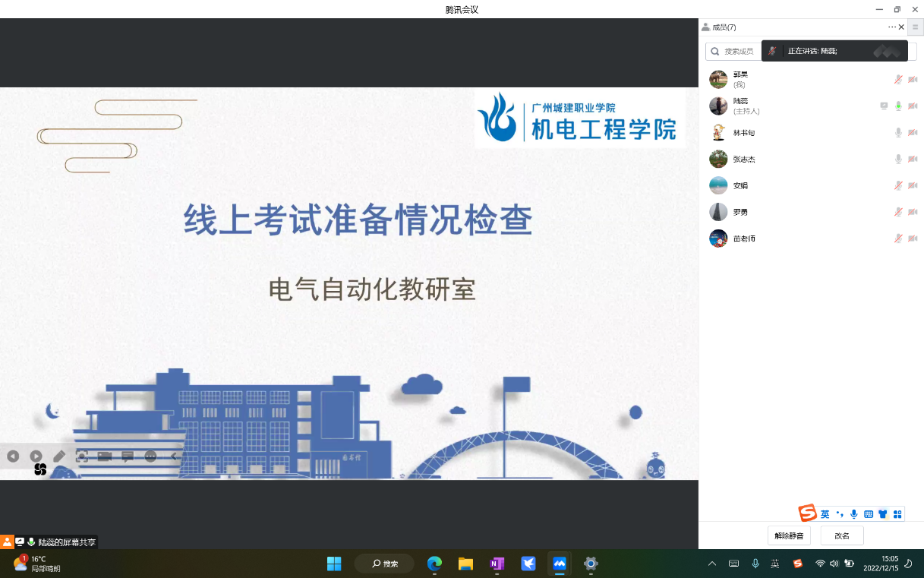Open the subtitles speech bubble icon
Screen dimensions: 924x578
(x=128, y=456)
